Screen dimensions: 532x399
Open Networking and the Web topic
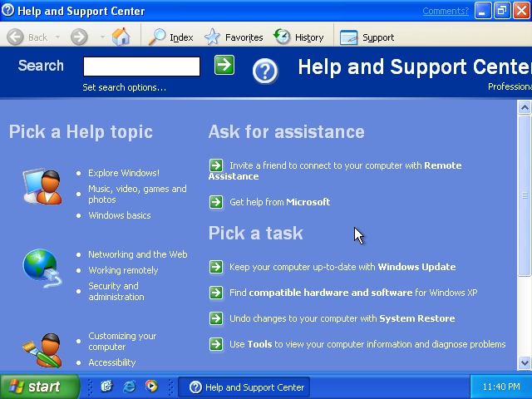click(x=138, y=254)
